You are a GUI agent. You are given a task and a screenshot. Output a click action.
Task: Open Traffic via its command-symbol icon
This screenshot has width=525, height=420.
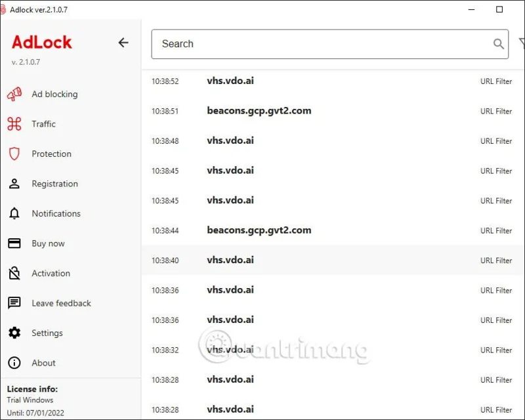click(14, 124)
